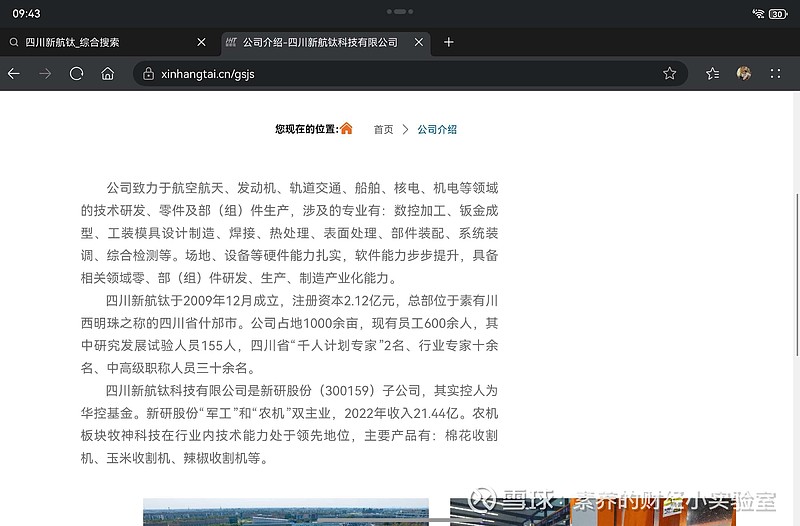The width and height of the screenshot is (800, 526).
Task: Tap the multitasking three-dot handle
Action: tap(400, 11)
